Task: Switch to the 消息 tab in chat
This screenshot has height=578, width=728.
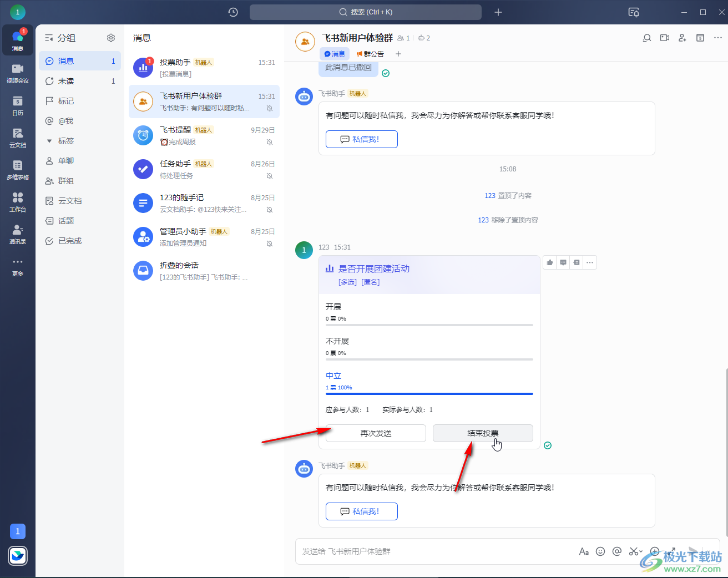Action: click(335, 54)
